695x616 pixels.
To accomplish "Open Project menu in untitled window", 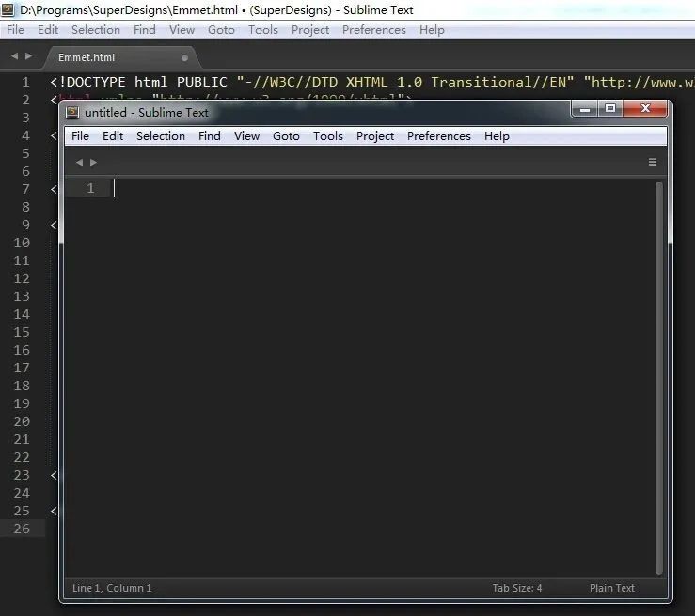I will click(375, 136).
